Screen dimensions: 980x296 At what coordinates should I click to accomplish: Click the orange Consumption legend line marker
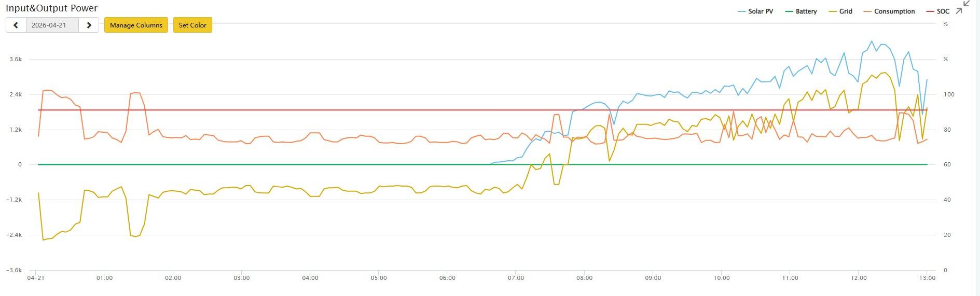pyautogui.click(x=867, y=11)
